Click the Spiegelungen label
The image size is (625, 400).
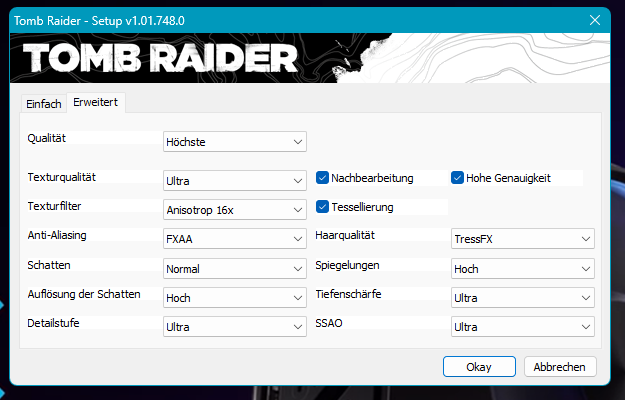point(347,265)
